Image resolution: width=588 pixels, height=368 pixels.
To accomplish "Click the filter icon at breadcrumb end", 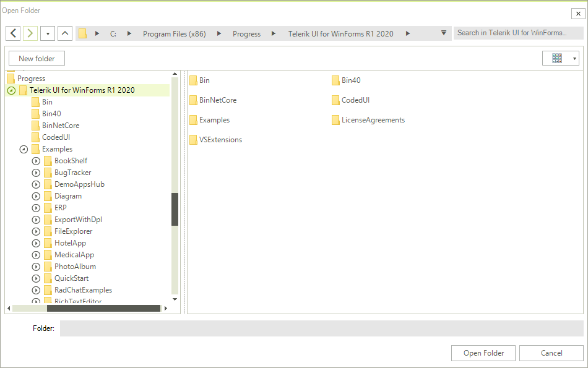I will (x=444, y=33).
